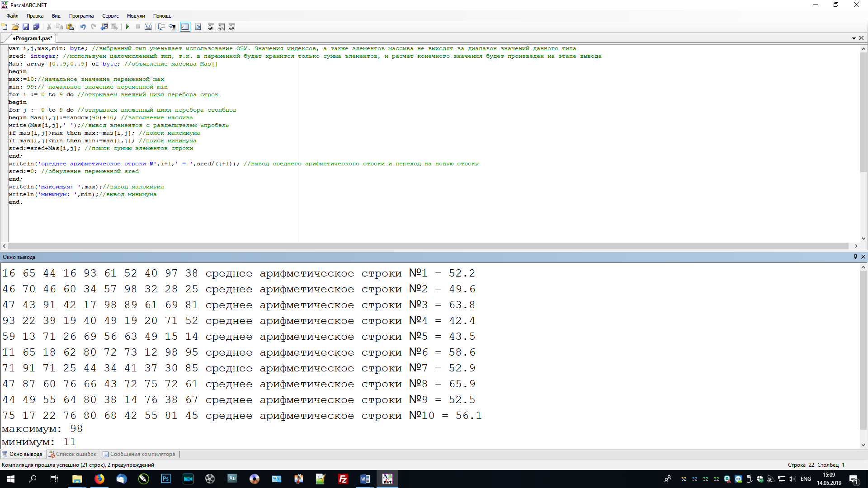Click the 'максимум: 98' output line

click(42, 429)
